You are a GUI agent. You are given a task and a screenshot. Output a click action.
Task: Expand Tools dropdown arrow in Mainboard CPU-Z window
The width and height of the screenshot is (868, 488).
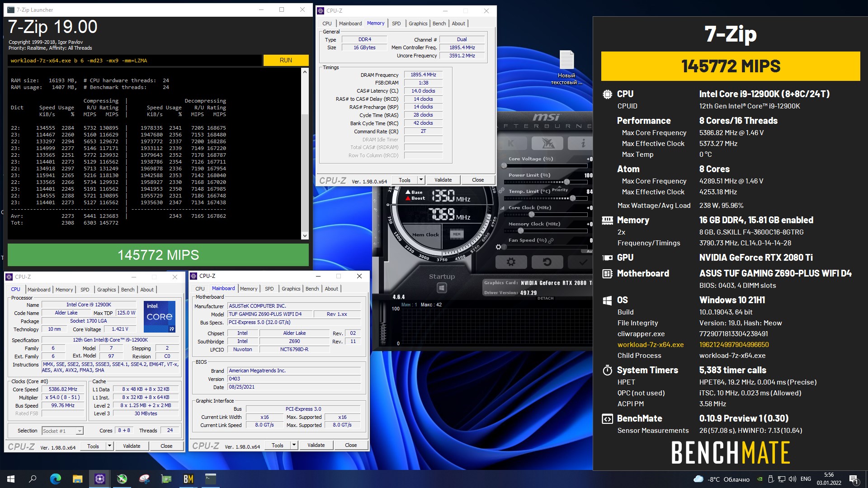[294, 445]
